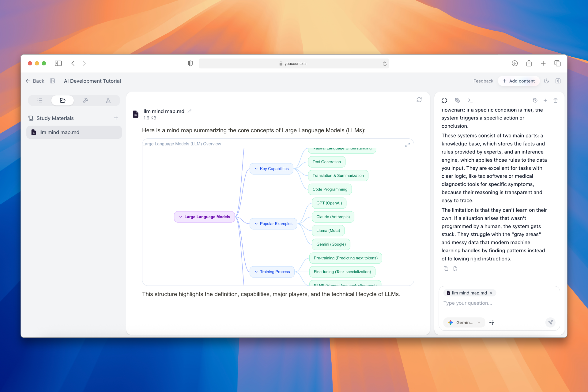Collapse the Large Language Models root node

pyautogui.click(x=180, y=217)
